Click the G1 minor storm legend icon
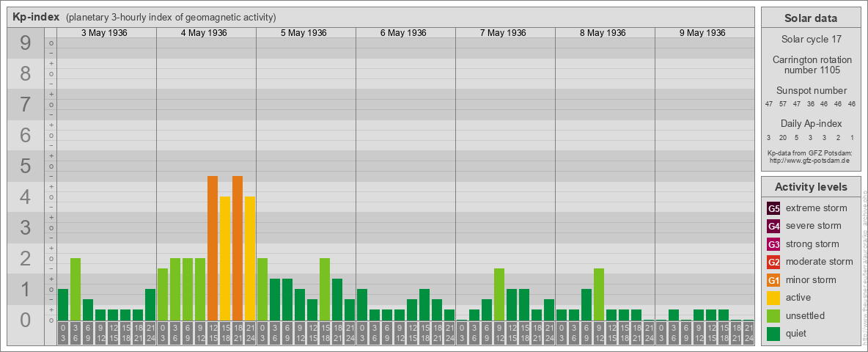The width and height of the screenshot is (868, 352). (773, 280)
